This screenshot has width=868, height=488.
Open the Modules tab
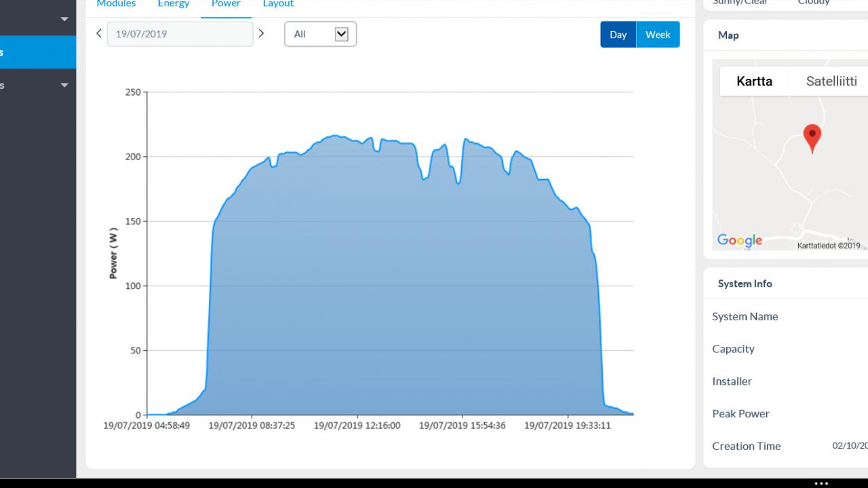pyautogui.click(x=116, y=4)
